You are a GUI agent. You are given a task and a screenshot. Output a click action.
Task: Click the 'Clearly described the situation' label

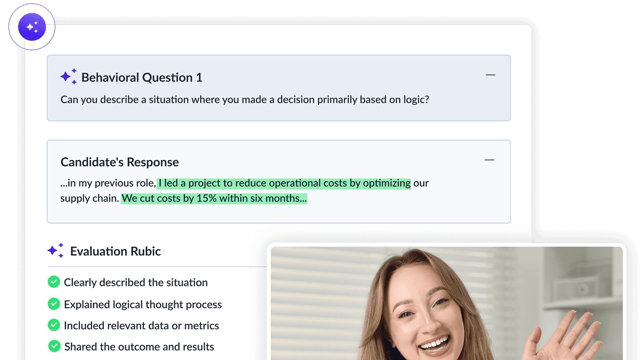[136, 282]
